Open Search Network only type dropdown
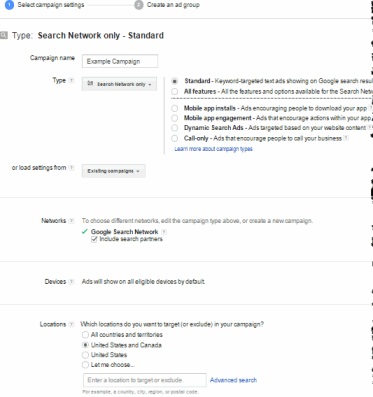This screenshot has width=373, height=397. 119,84
